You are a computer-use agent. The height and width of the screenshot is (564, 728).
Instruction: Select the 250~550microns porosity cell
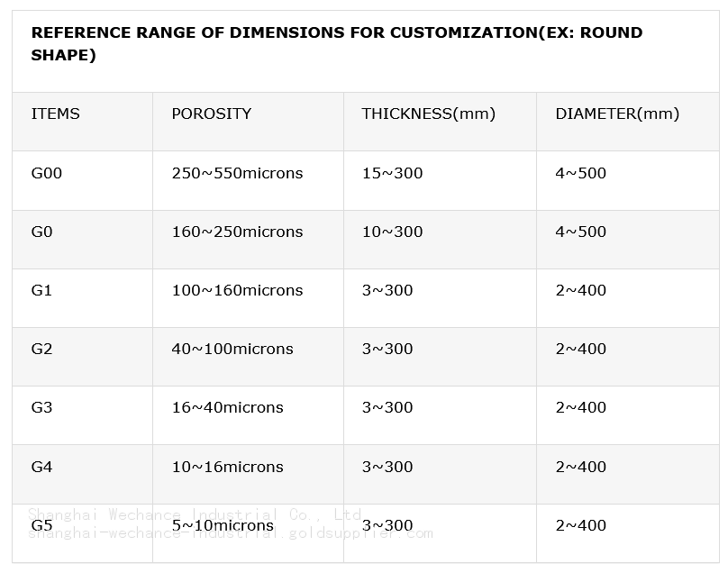[x=237, y=173]
